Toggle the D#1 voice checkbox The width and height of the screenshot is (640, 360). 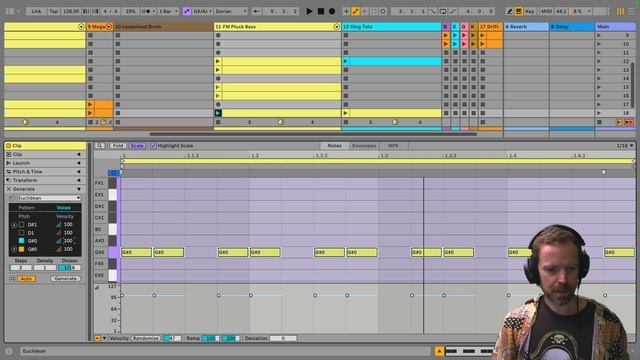coord(21,224)
